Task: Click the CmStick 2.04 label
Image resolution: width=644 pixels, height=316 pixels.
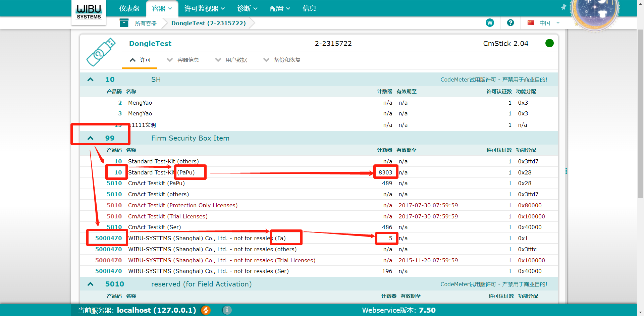Action: point(505,44)
